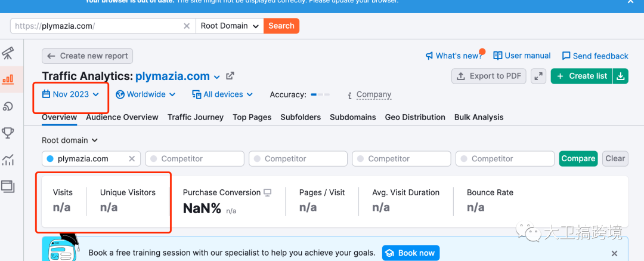
Task: Click the green Compare button
Action: coord(578,158)
